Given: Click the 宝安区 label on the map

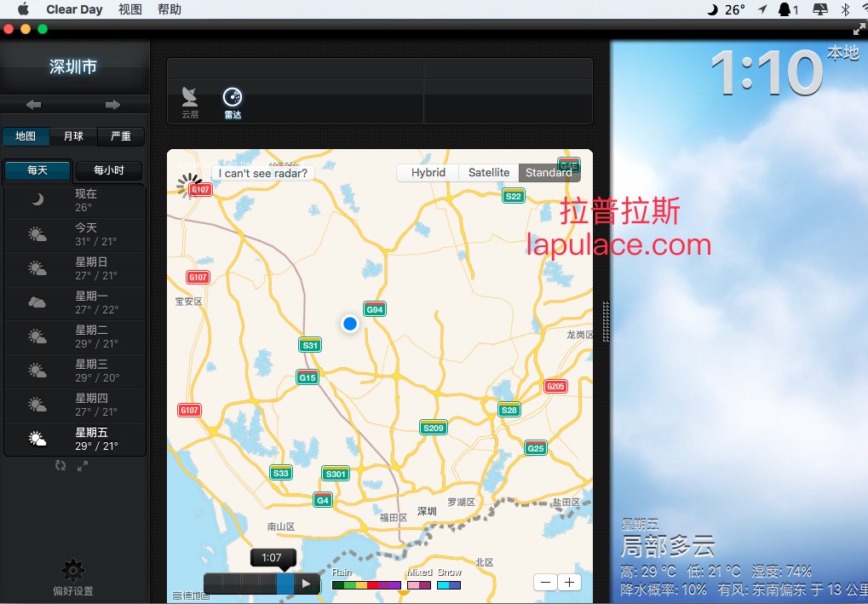Looking at the screenshot, I should (189, 302).
